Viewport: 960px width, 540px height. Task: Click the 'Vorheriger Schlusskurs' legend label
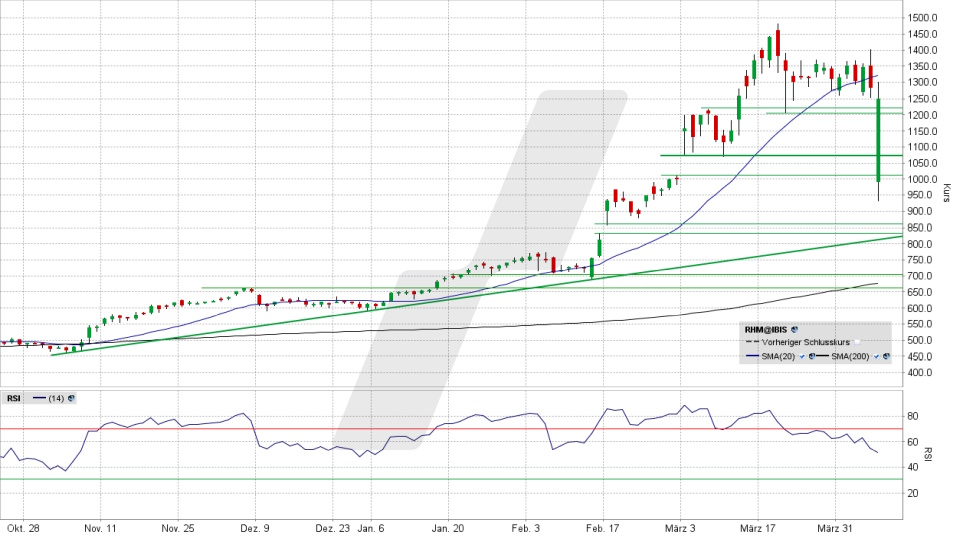click(806, 342)
